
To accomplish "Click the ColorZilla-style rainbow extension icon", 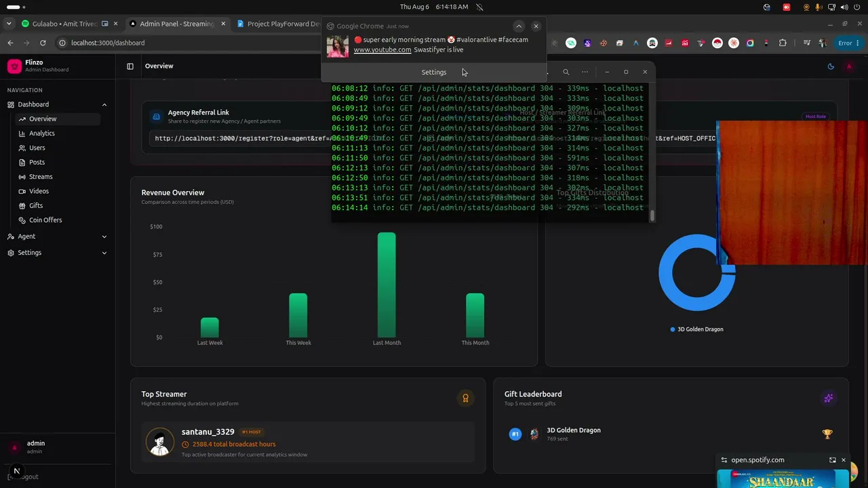I will pos(750,43).
